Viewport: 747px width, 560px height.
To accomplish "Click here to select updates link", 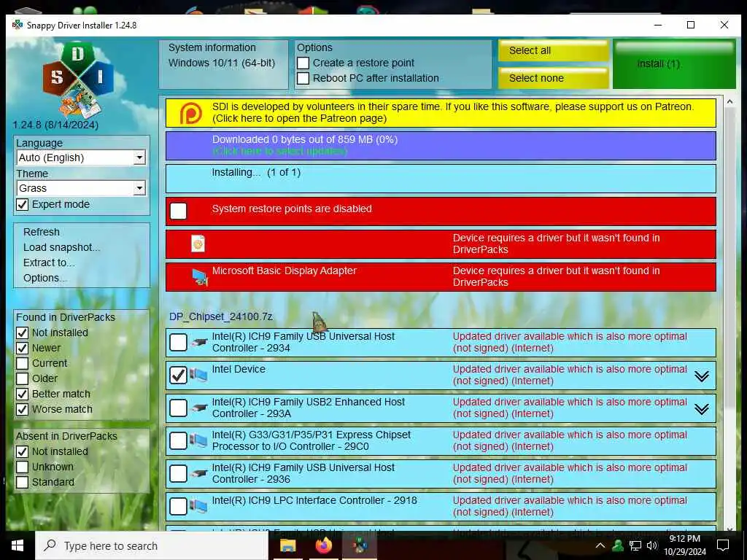I will pyautogui.click(x=280, y=152).
